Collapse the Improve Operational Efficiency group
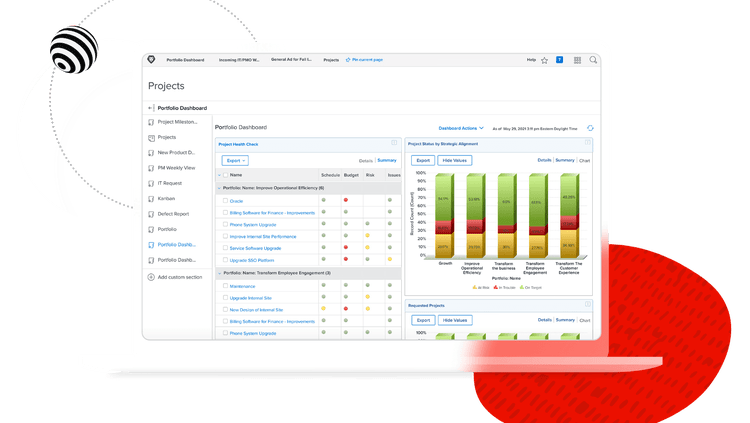This screenshot has height=423, width=750. 219,187
